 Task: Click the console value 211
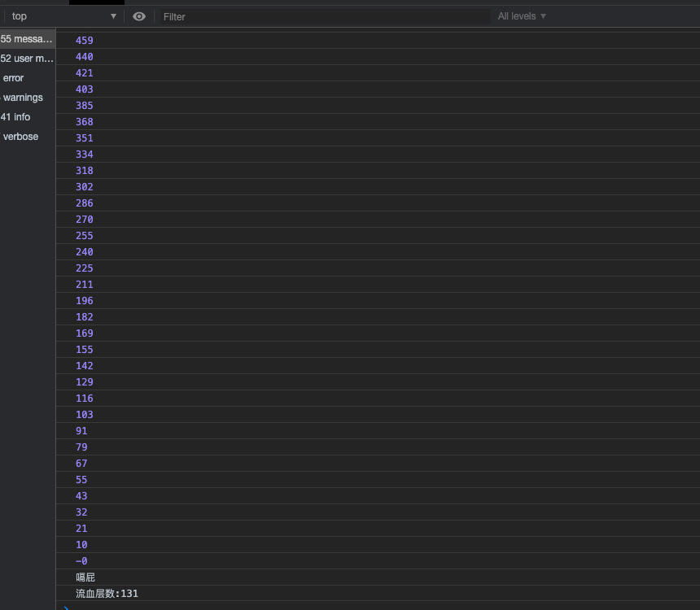click(85, 285)
